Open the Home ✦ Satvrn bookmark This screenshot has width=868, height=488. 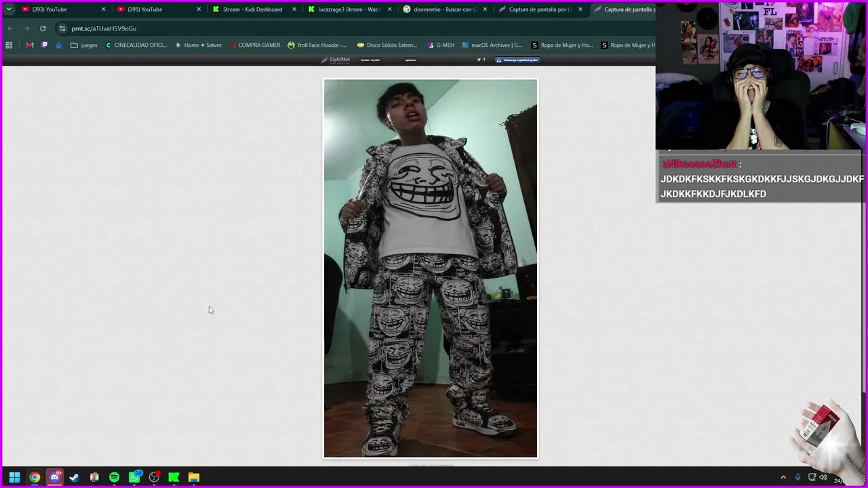198,45
